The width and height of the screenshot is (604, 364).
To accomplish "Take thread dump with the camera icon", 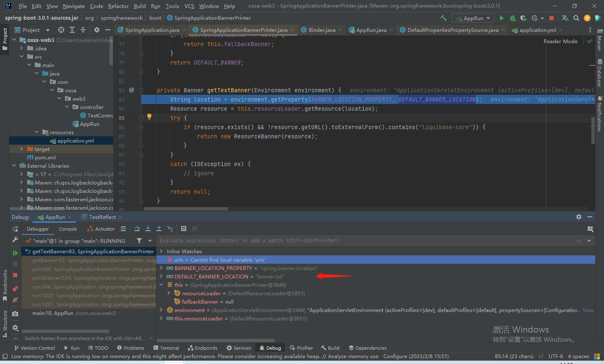I will 15,314.
